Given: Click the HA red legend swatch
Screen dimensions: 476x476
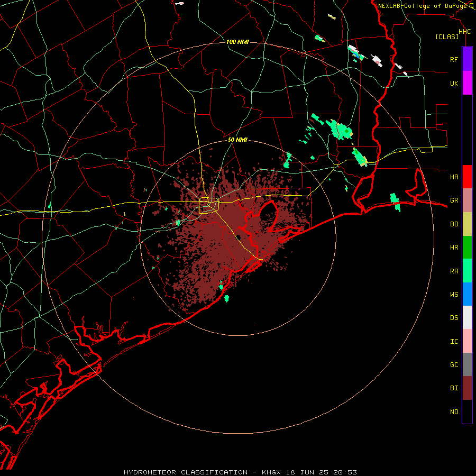Looking at the screenshot, I should [467, 177].
